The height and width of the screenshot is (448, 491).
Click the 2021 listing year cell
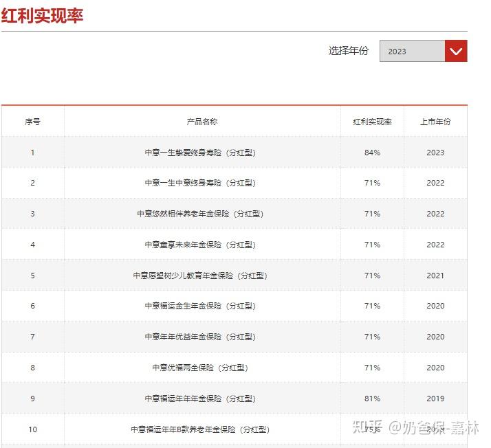[435, 276]
